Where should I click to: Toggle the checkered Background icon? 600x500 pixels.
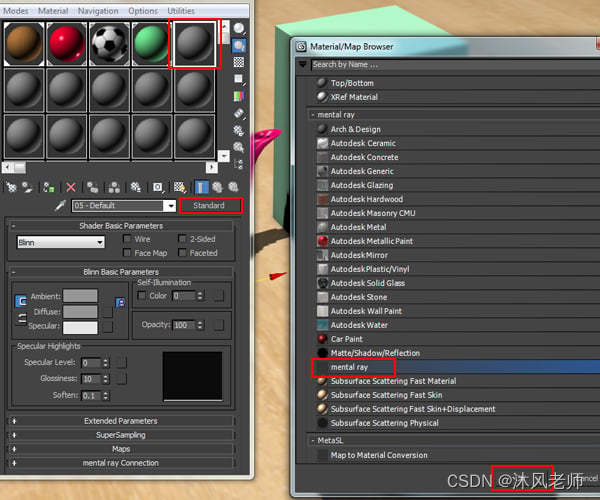[239, 62]
